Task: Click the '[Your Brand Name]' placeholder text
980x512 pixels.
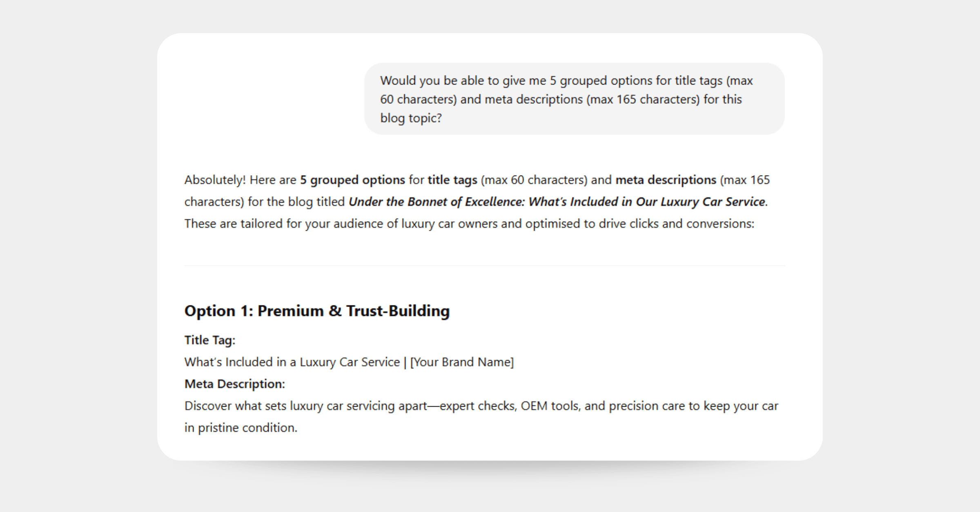Action: pyautogui.click(x=462, y=362)
